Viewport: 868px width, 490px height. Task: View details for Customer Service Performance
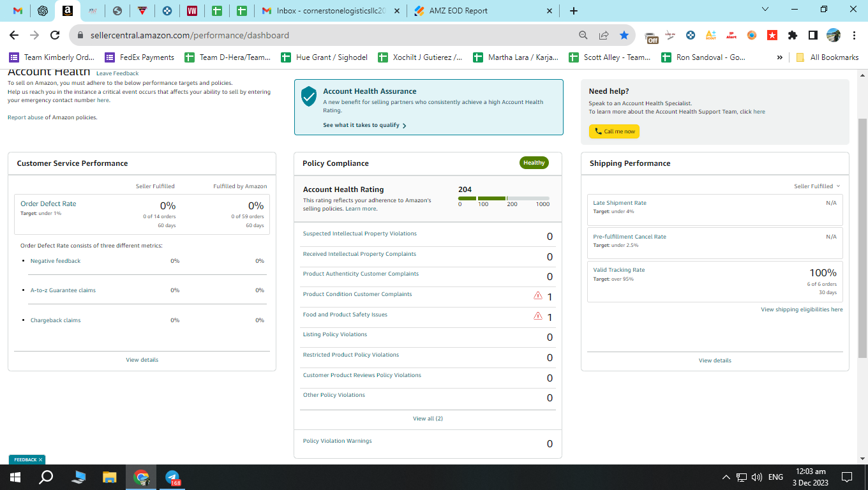tap(142, 360)
